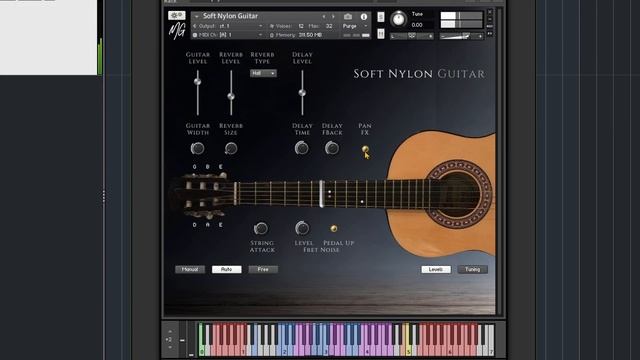Click the Delay FBack knob
The height and width of the screenshot is (360, 640).
(x=332, y=148)
